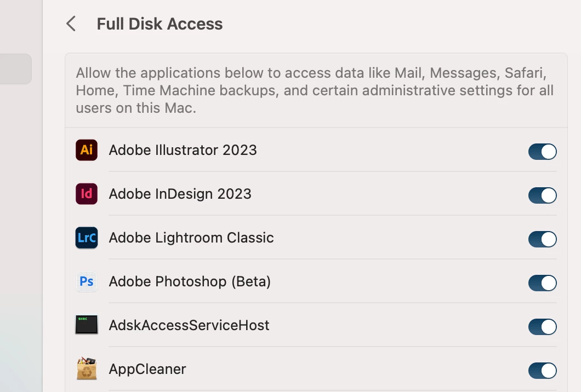Click the Adobe Illustrator 2023 app icon
Screen dimensions: 581x392
87,150
